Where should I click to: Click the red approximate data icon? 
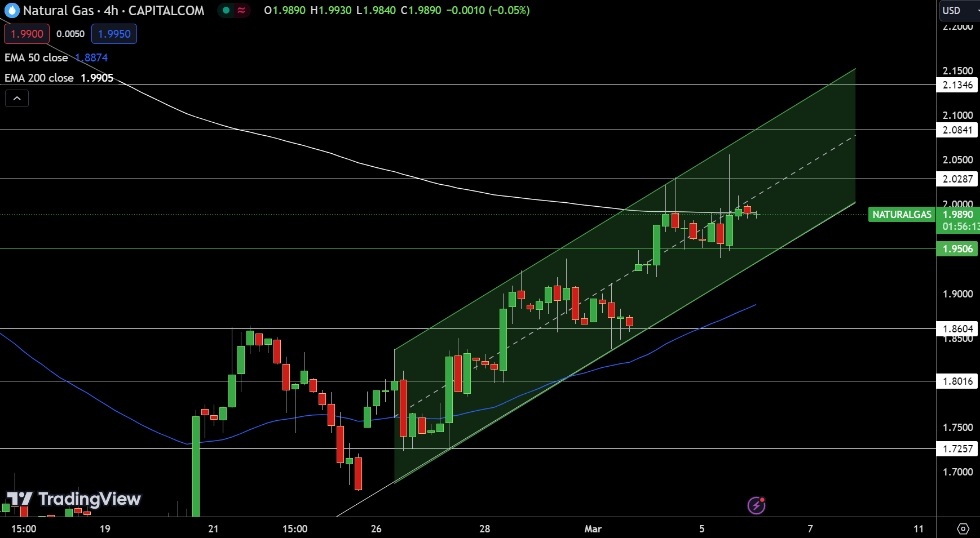[241, 10]
